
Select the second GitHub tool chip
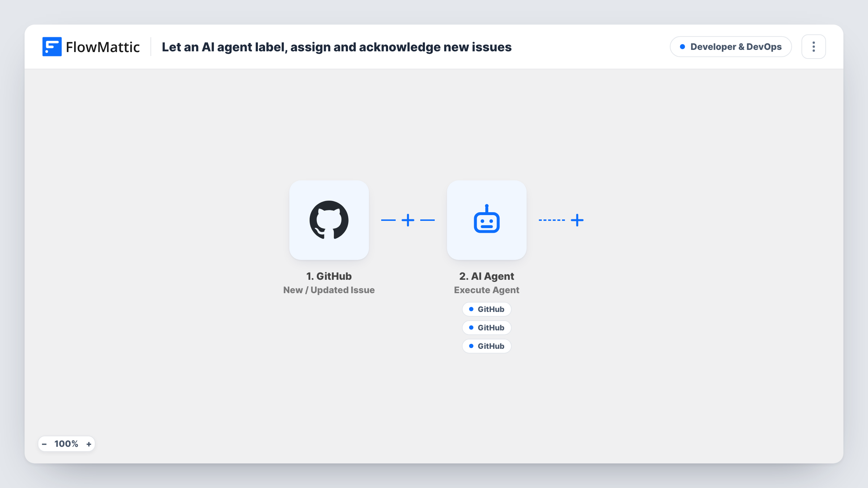coord(486,328)
